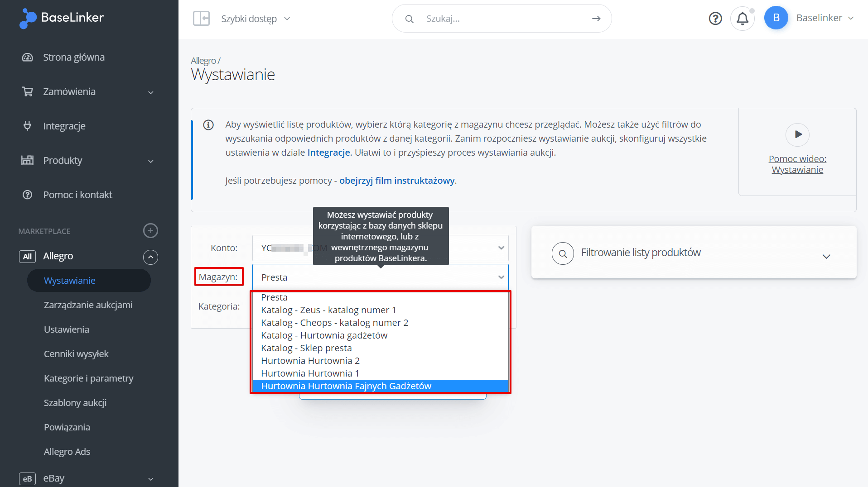The image size is (868, 487).
Task: Play the Pomoc wideo video
Action: point(797,134)
